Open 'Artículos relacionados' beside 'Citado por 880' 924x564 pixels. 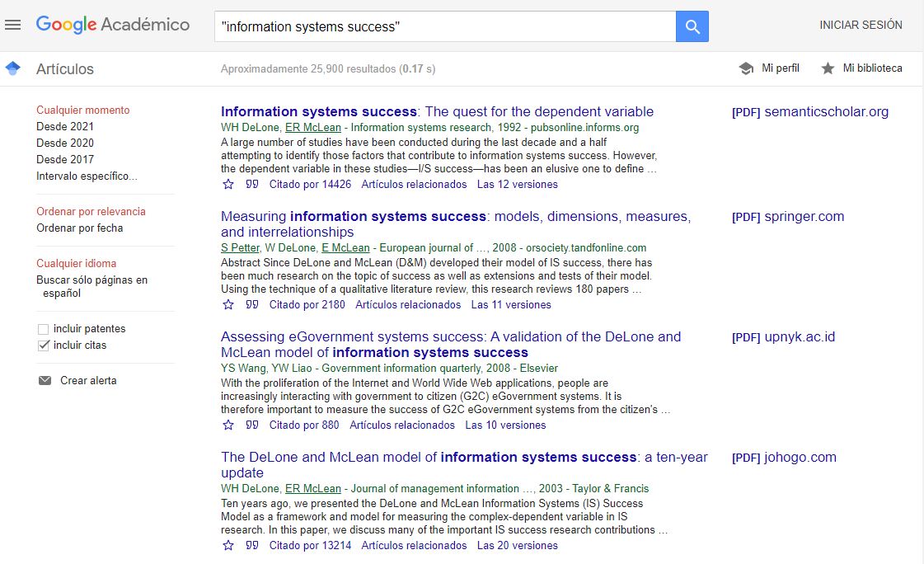tap(402, 425)
